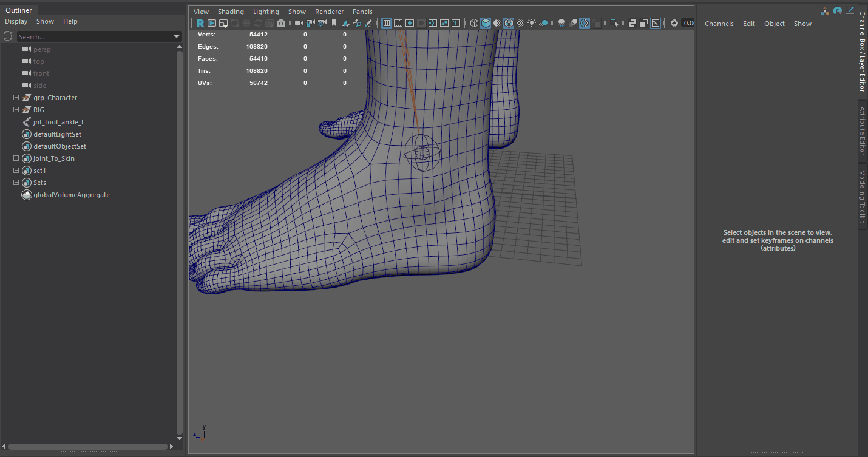Collapse the Sets item in Outliner
Screen dimensions: 868x457
coord(16,182)
